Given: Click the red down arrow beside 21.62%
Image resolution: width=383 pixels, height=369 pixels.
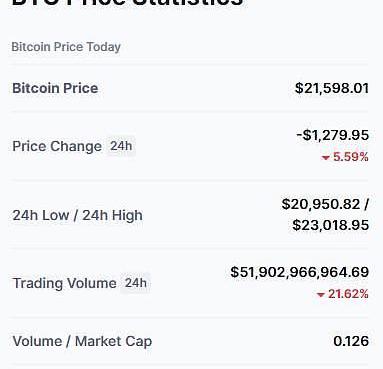Looking at the screenshot, I should pos(320,295).
